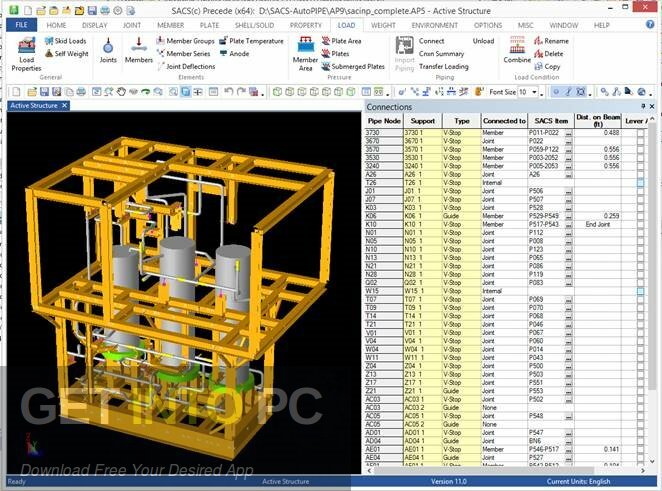Viewport: 662px width, 491px height.
Task: Click the first green cube view icon
Action: click(x=277, y=91)
